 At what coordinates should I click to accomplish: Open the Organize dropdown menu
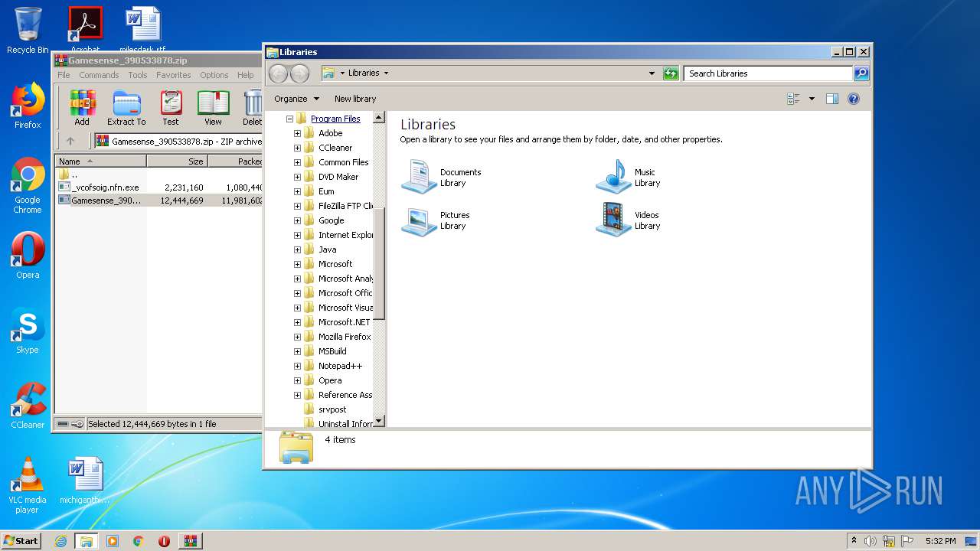point(296,99)
